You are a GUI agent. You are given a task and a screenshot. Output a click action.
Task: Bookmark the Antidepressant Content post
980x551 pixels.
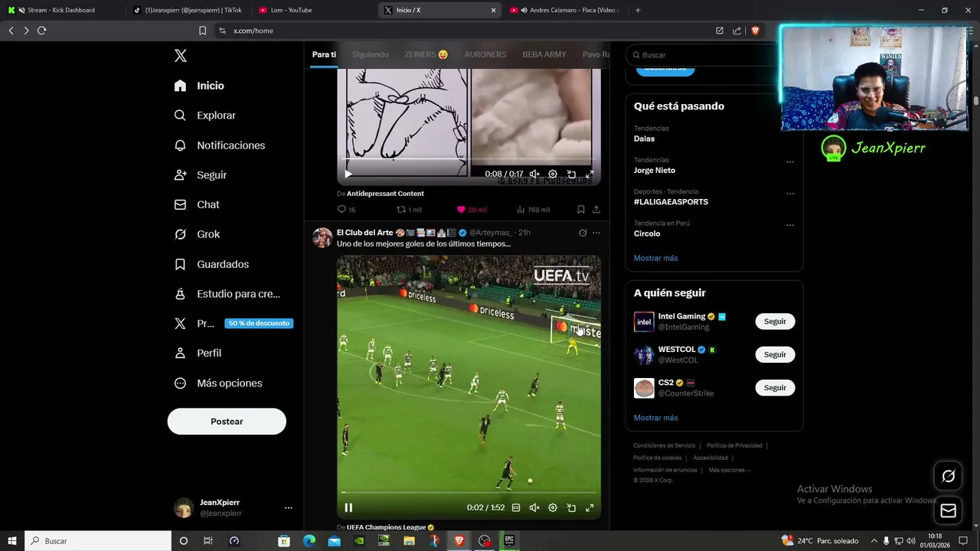pos(581,210)
